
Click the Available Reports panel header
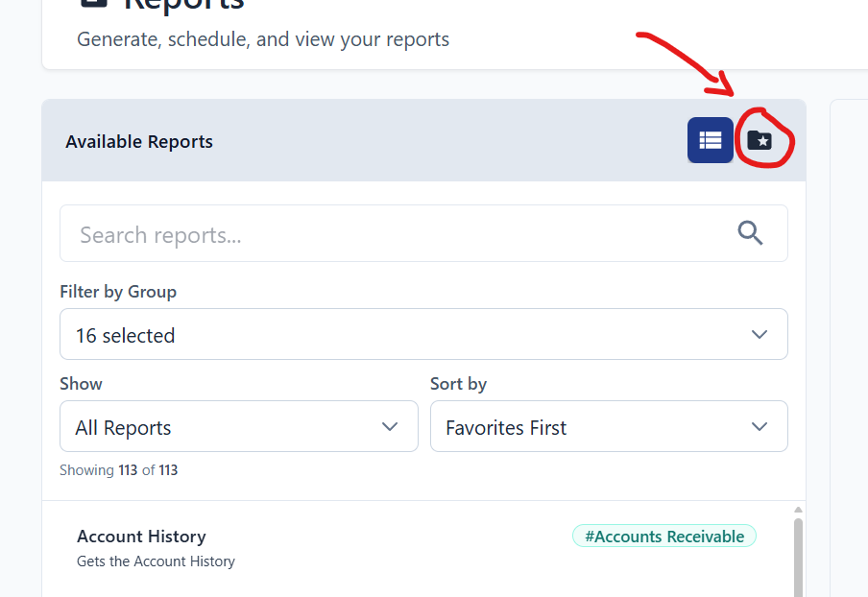click(x=138, y=141)
